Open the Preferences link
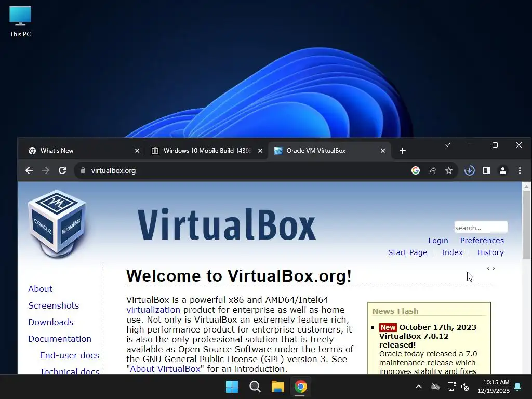This screenshot has height=399, width=532. pos(482,240)
